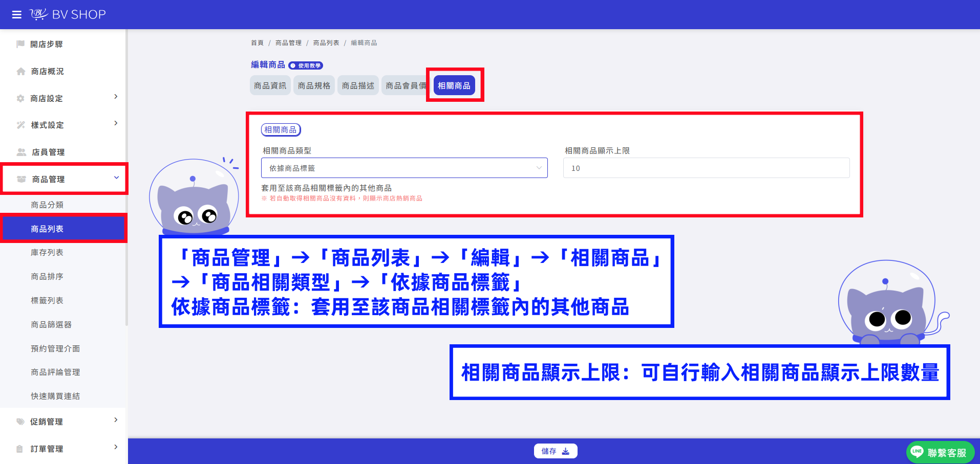Click the sidebar scrollbar

pyautogui.click(x=126, y=178)
